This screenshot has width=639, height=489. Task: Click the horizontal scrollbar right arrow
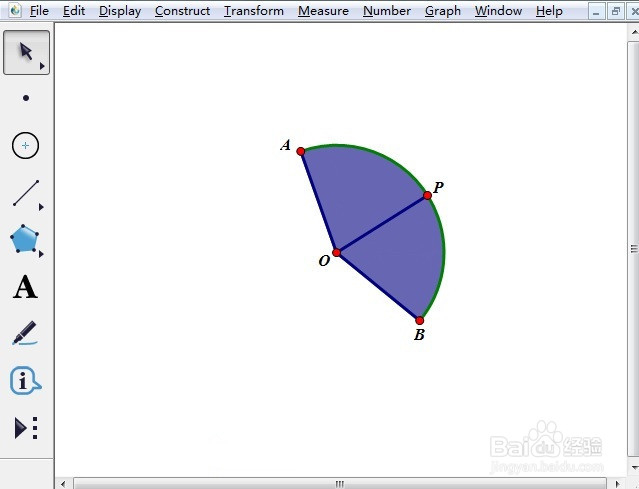tap(618, 484)
